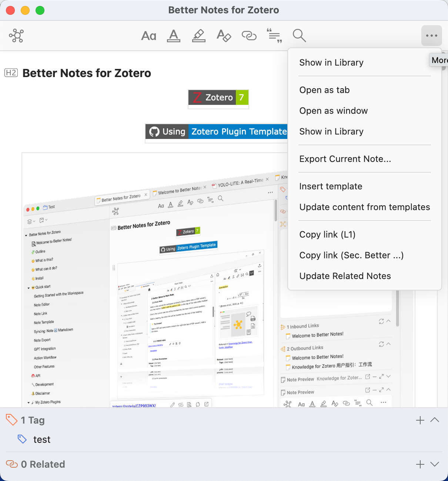Click the Zotero 7 badge
The width and height of the screenshot is (448, 481).
(x=218, y=97)
